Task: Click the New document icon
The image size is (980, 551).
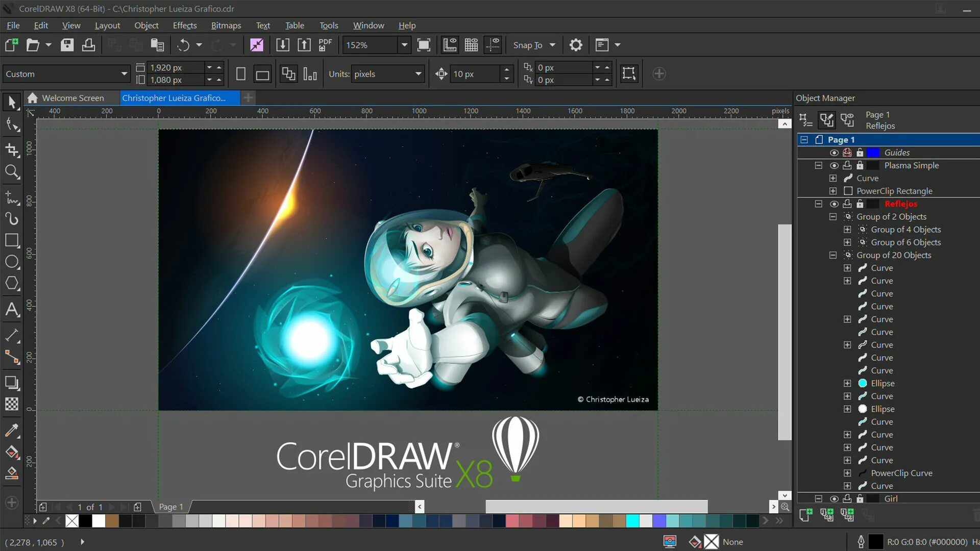Action: [11, 45]
